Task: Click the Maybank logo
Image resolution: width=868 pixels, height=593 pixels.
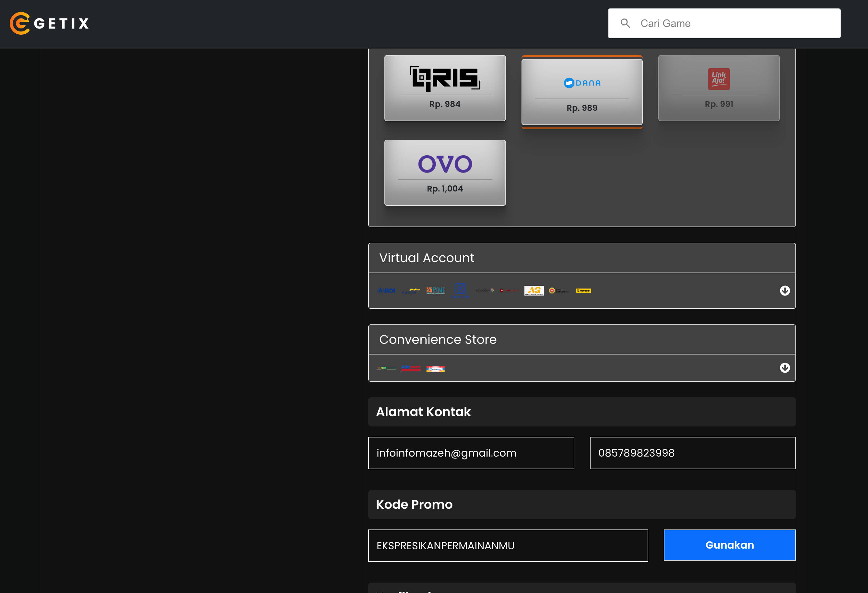Action: pos(583,291)
